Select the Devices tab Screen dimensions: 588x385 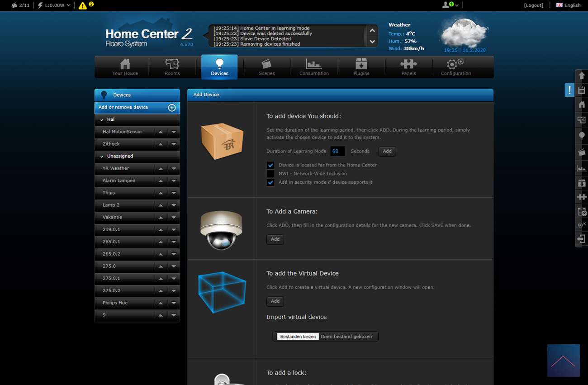219,67
